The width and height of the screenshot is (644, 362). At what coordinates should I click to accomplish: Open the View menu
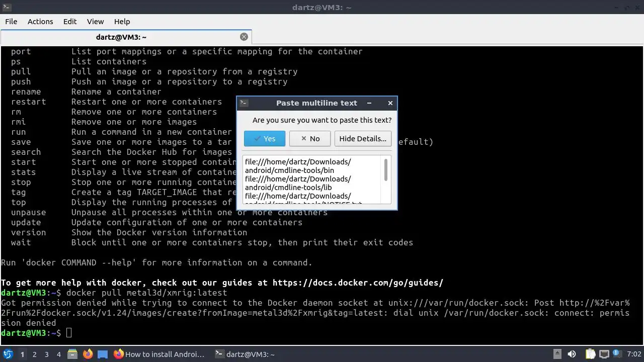click(96, 21)
